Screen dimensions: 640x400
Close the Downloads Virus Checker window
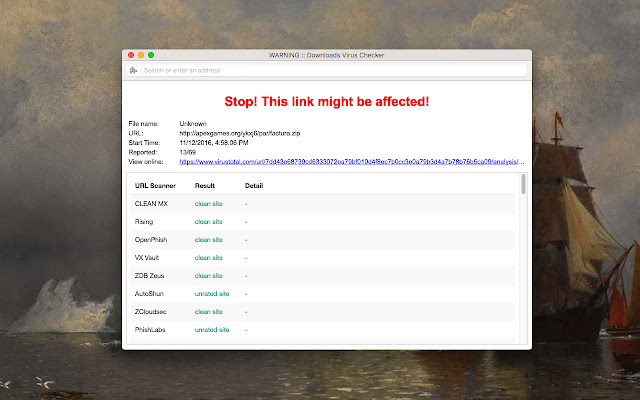coord(131,55)
